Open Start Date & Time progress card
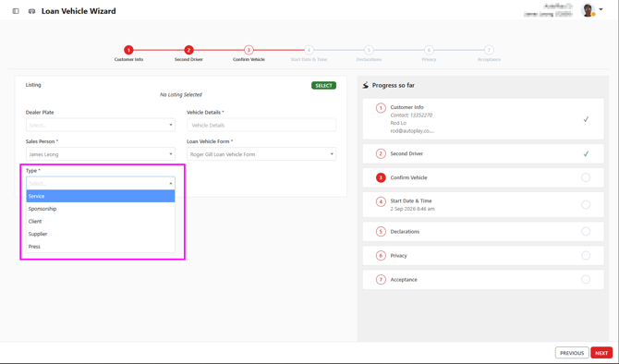 click(483, 204)
